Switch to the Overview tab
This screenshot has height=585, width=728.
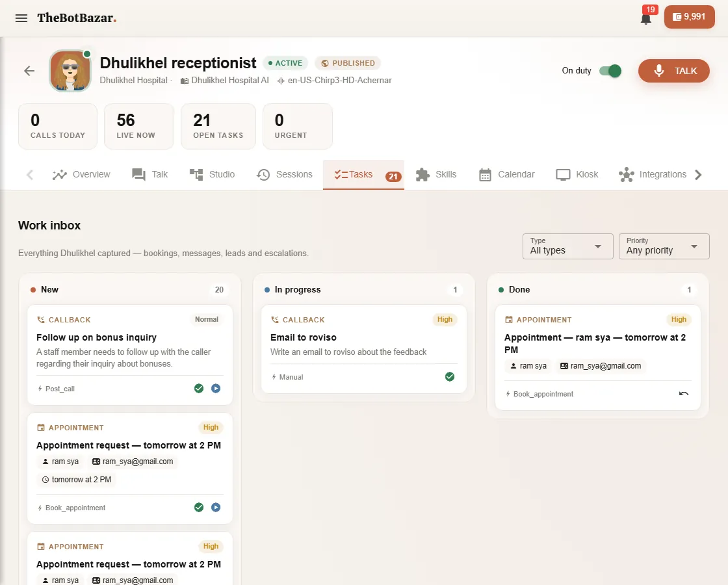click(x=81, y=175)
